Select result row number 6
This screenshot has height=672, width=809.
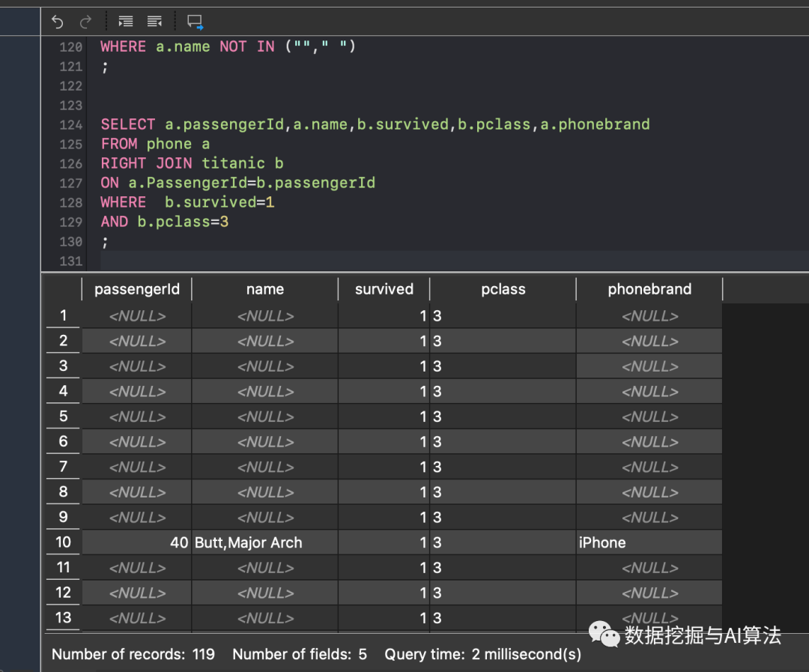(63, 441)
